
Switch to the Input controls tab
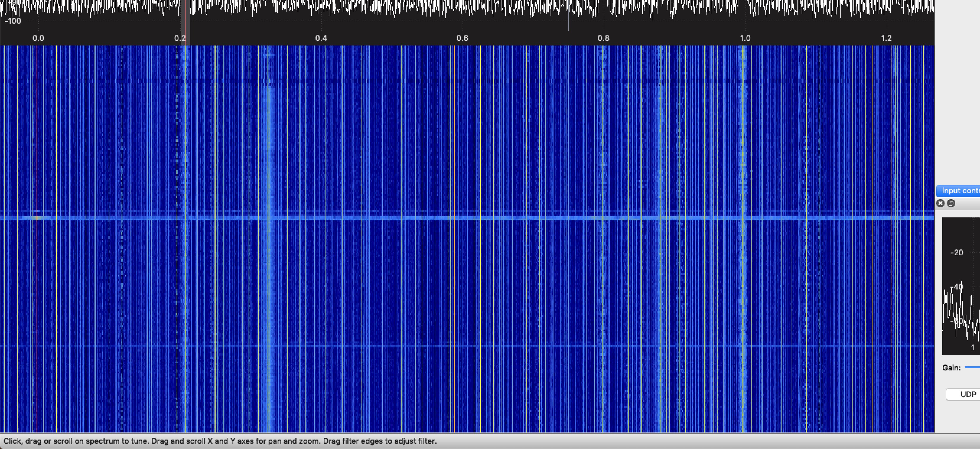pyautogui.click(x=959, y=191)
